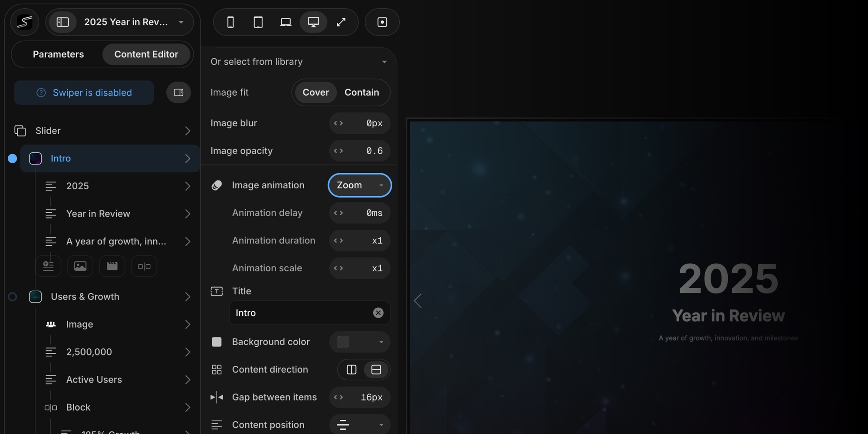Screen dimensions: 868x434
Task: Set image fit to Cover
Action: pyautogui.click(x=316, y=92)
